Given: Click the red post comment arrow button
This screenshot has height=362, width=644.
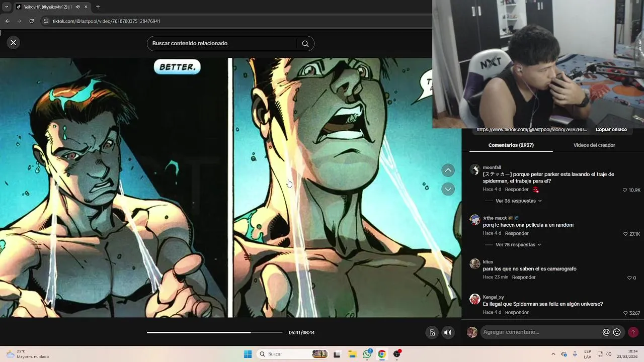Looking at the screenshot, I should [x=633, y=332].
